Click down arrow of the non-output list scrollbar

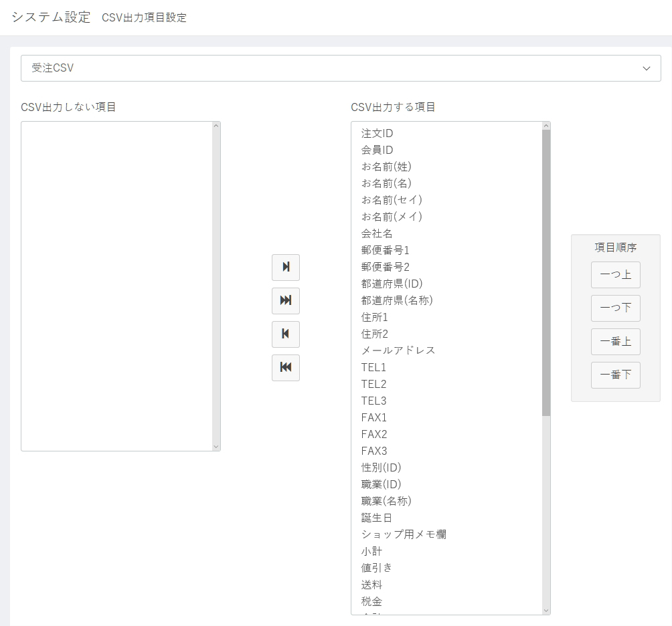[216, 446]
